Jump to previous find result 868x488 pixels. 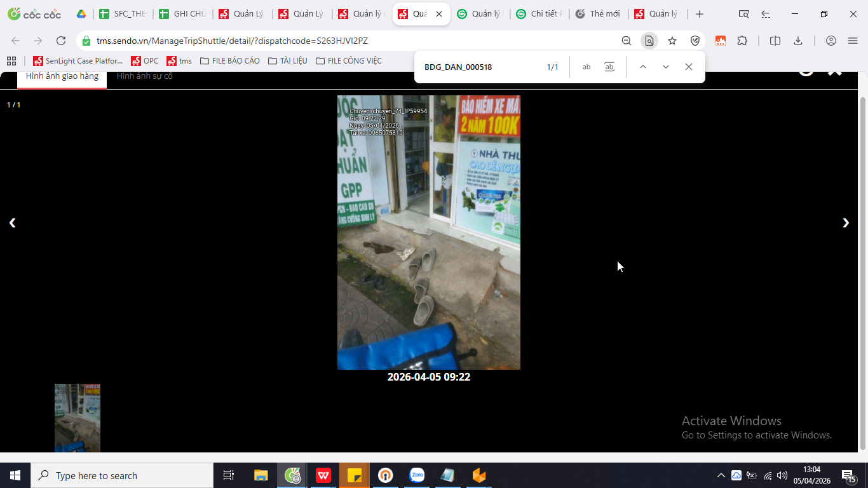(643, 67)
